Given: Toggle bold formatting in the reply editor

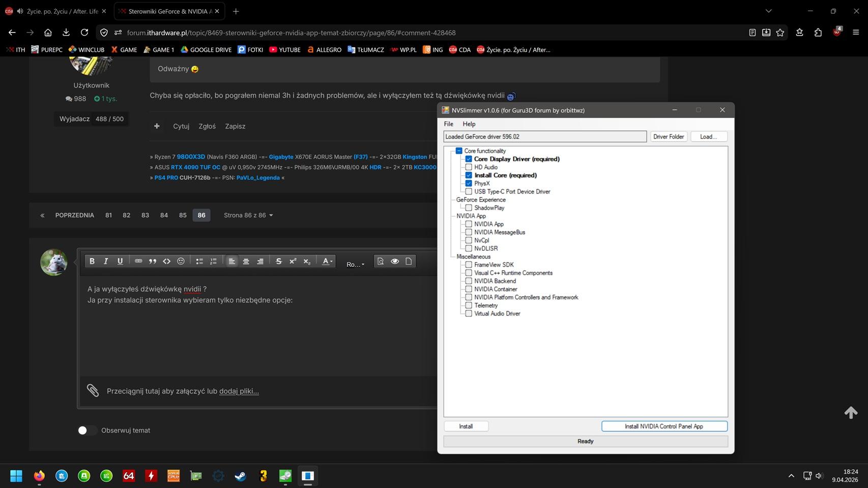Looking at the screenshot, I should (x=92, y=261).
